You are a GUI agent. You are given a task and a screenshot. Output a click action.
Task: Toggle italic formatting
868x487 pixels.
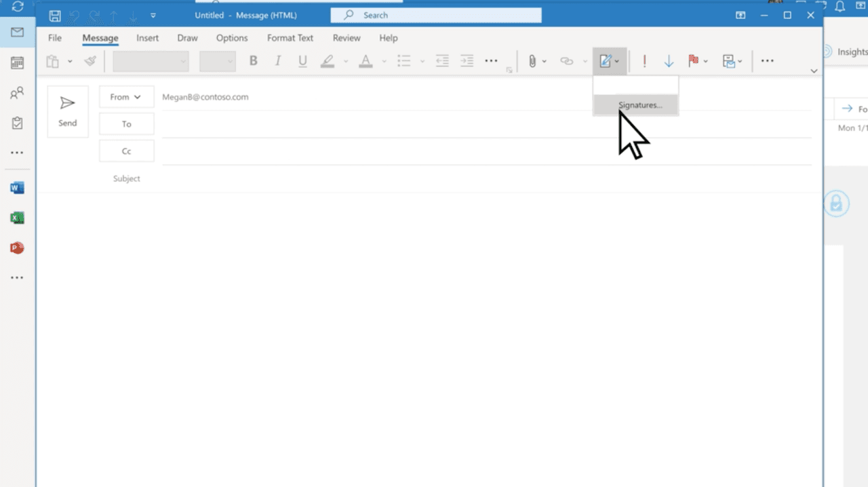[x=277, y=60]
